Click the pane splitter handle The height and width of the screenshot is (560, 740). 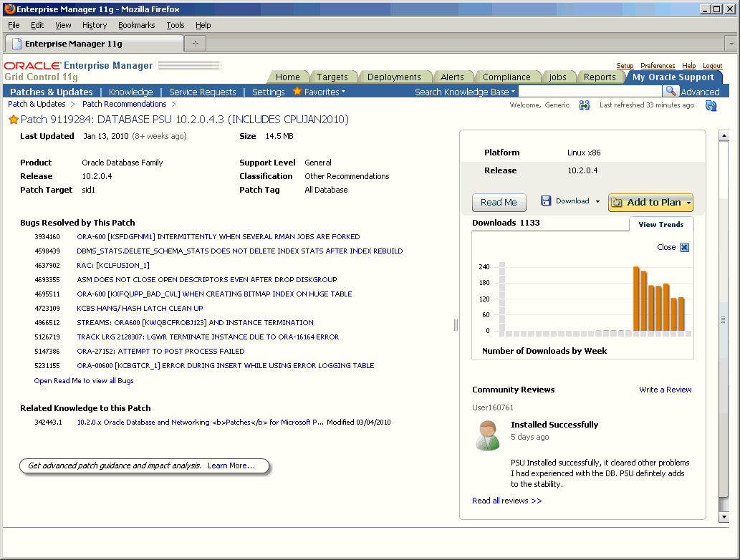[x=456, y=325]
